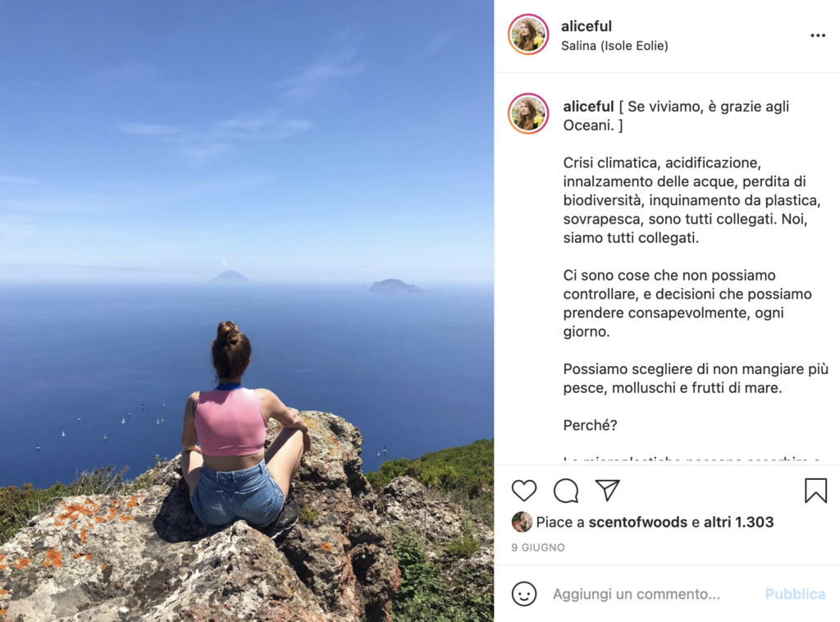
Task: View the altri 1.303 likes list
Action: [x=738, y=523]
